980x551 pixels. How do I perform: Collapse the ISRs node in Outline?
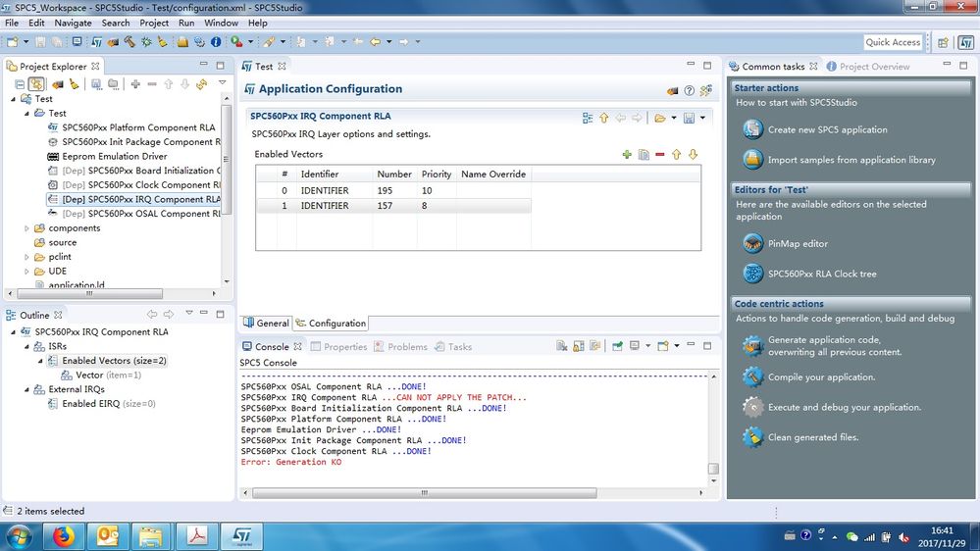point(26,347)
